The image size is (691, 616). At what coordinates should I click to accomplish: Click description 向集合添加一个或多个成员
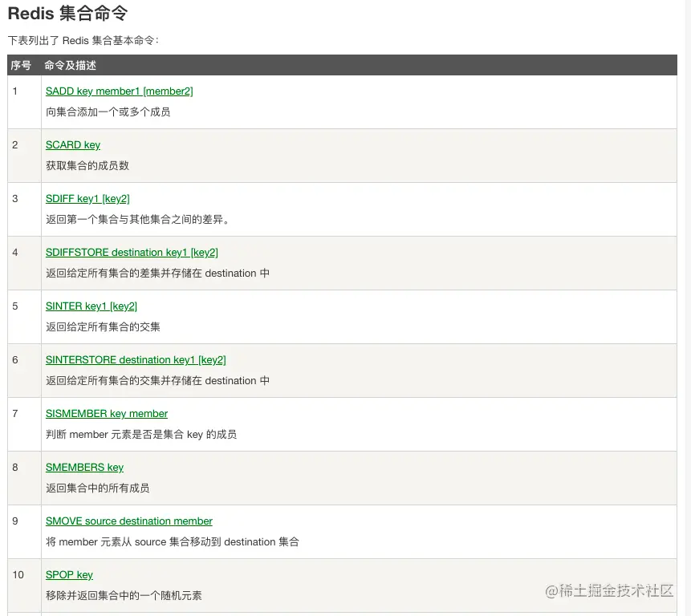[108, 111]
